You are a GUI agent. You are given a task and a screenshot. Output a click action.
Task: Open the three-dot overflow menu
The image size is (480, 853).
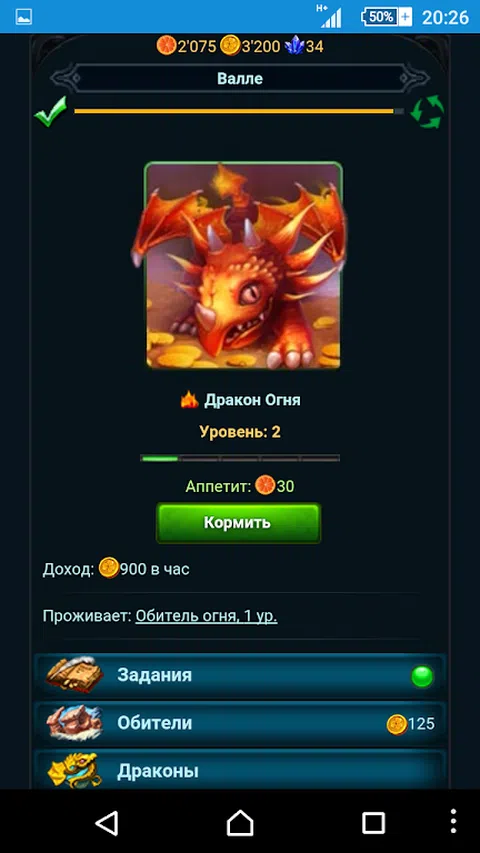pyautogui.click(x=454, y=822)
